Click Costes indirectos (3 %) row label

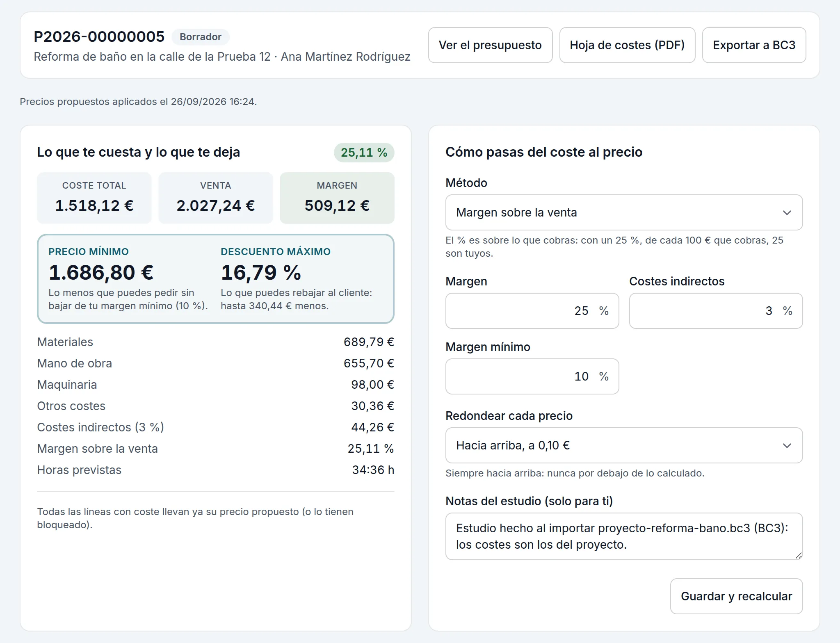(100, 427)
